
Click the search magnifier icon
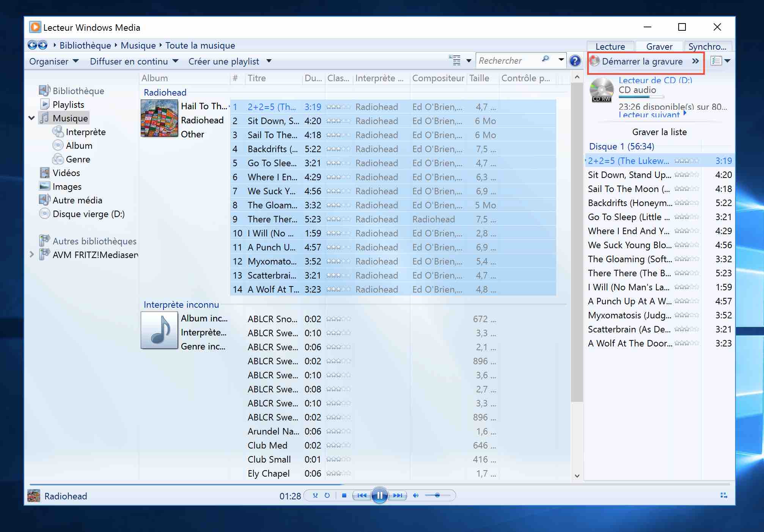[x=545, y=59]
